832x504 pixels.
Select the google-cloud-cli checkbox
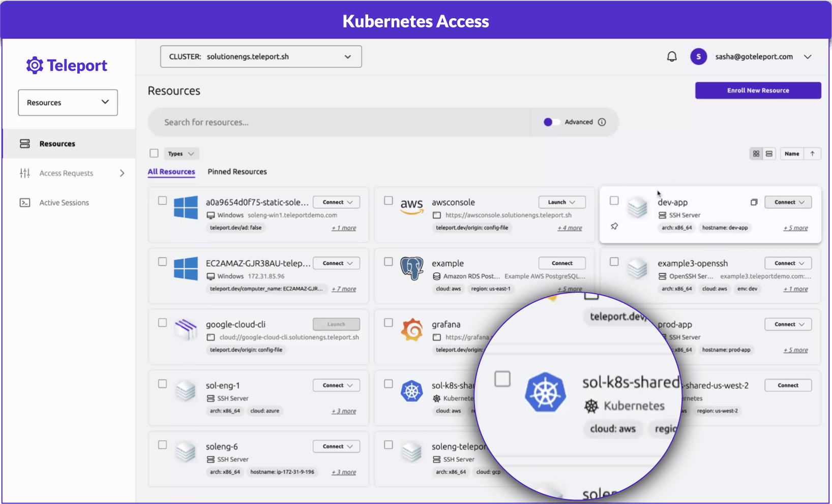click(162, 323)
